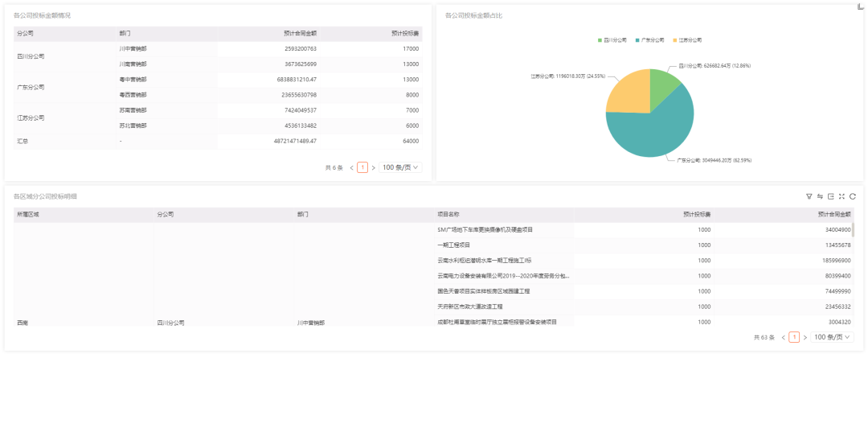Open 100条/页 dropdown under the detail table
Screen dimensions: 868x424
tap(832, 337)
